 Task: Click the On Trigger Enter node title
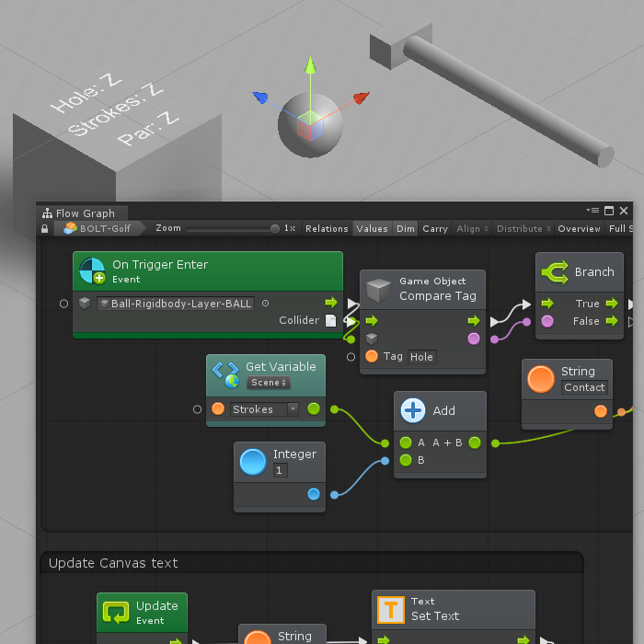point(160,265)
